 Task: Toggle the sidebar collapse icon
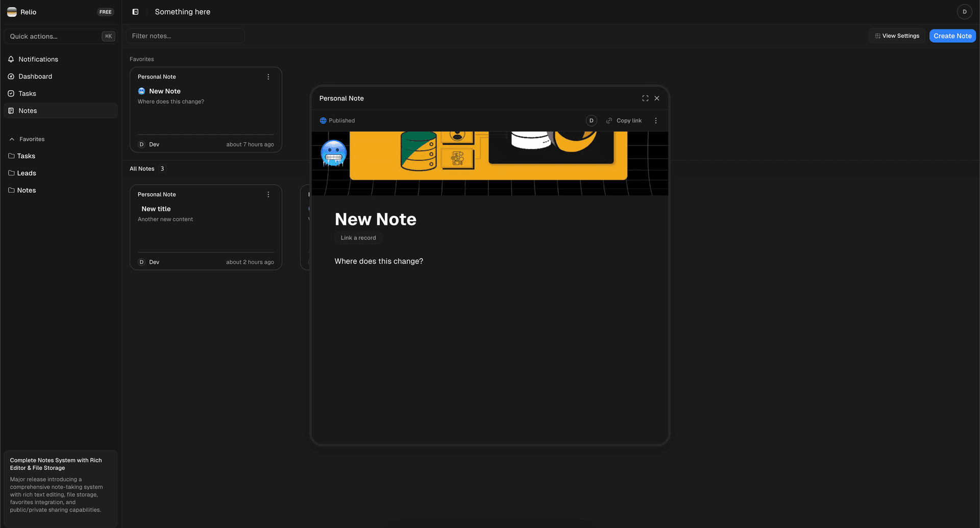pos(135,12)
